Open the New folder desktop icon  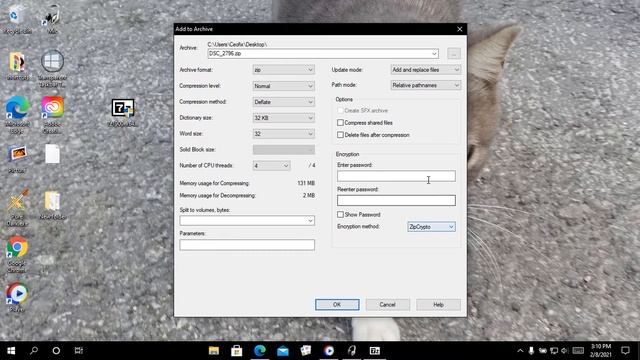coord(52,205)
